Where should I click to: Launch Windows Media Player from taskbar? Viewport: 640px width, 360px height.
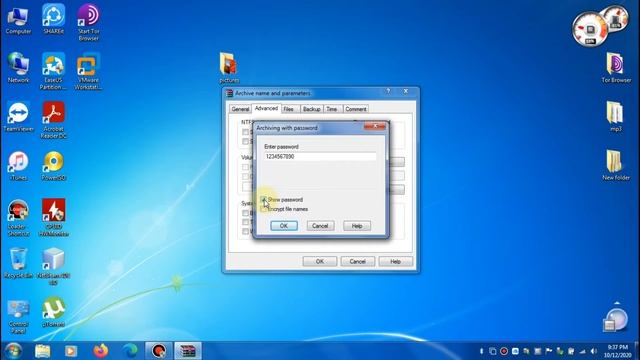(71, 351)
